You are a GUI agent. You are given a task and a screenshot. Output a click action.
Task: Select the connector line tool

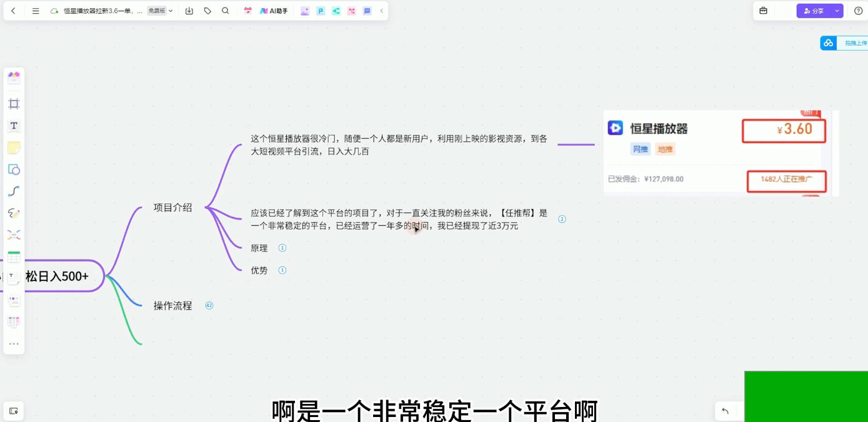[14, 191]
